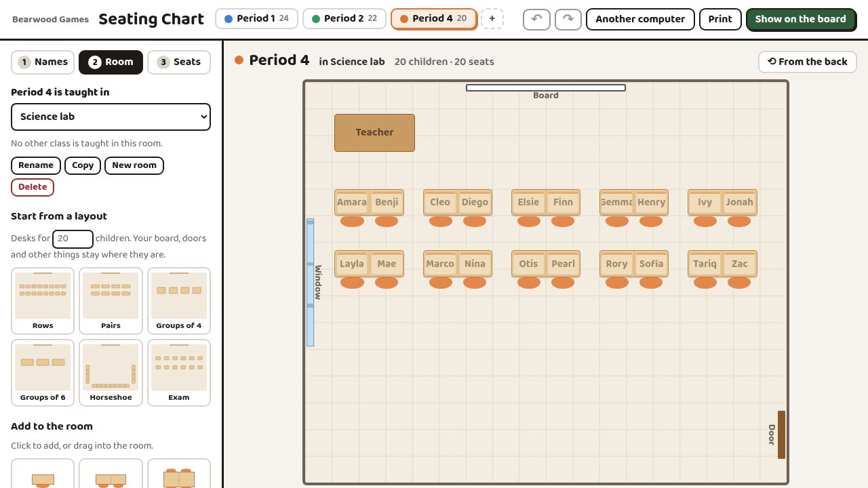
Task: Toggle the From the back view
Action: click(808, 62)
